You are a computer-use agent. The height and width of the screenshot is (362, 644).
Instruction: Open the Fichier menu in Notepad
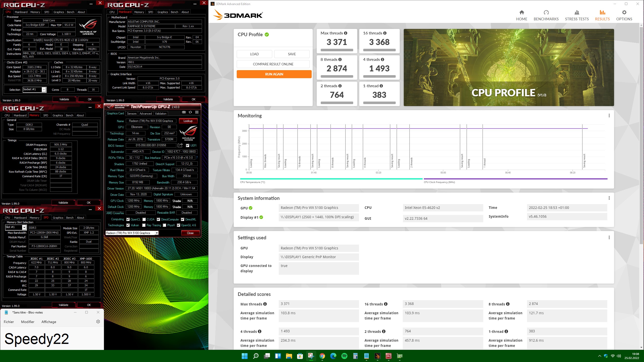9,322
